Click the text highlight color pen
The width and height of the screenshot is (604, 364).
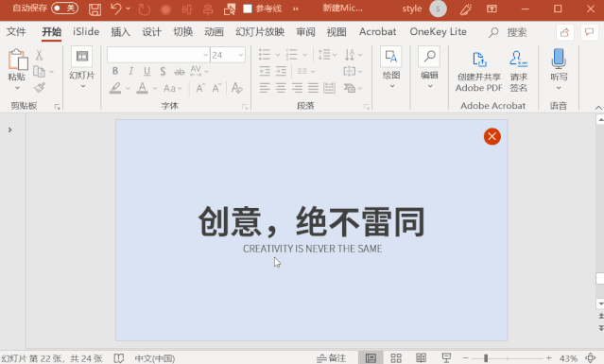[115, 88]
